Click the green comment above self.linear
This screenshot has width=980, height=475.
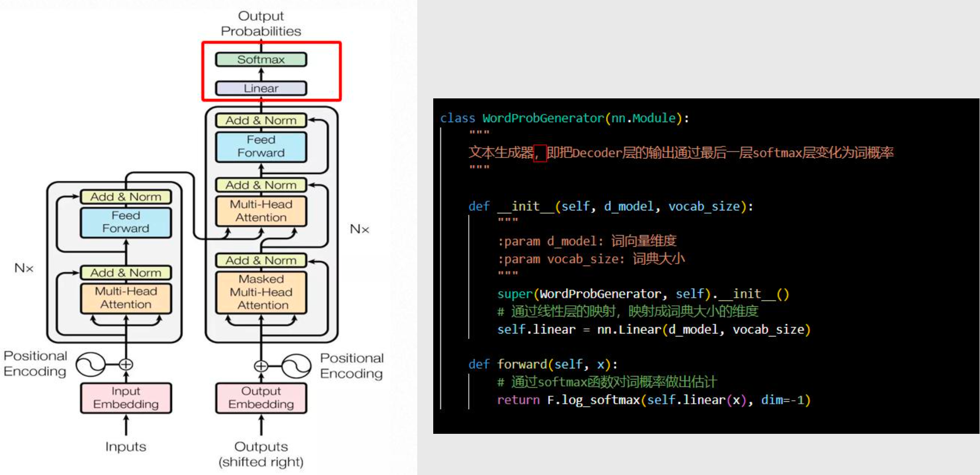pos(628,311)
